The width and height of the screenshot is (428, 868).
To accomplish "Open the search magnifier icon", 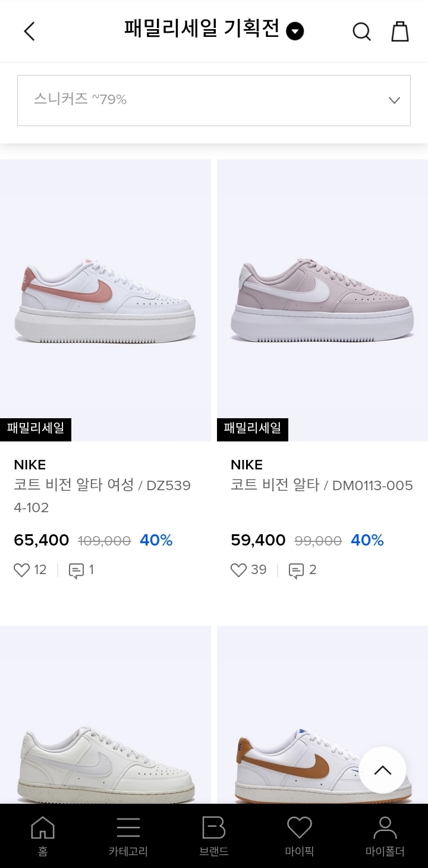I will 361,31.
